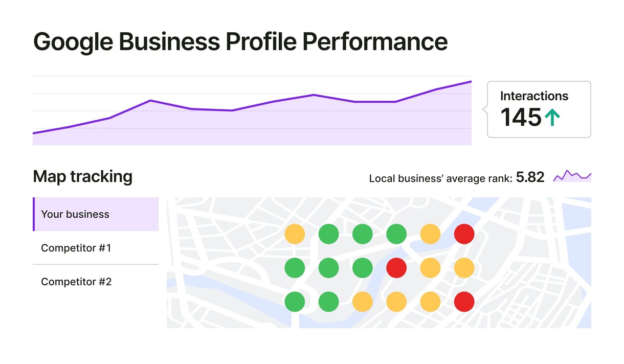Screen dimensions: 624x364
Task: Open the purple average rank sparkline
Action: pos(572,176)
